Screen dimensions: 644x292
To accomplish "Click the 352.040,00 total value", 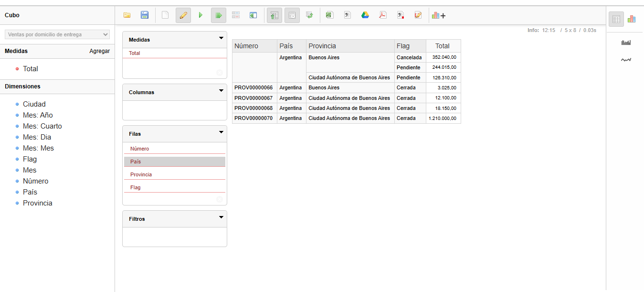I will click(x=443, y=57).
